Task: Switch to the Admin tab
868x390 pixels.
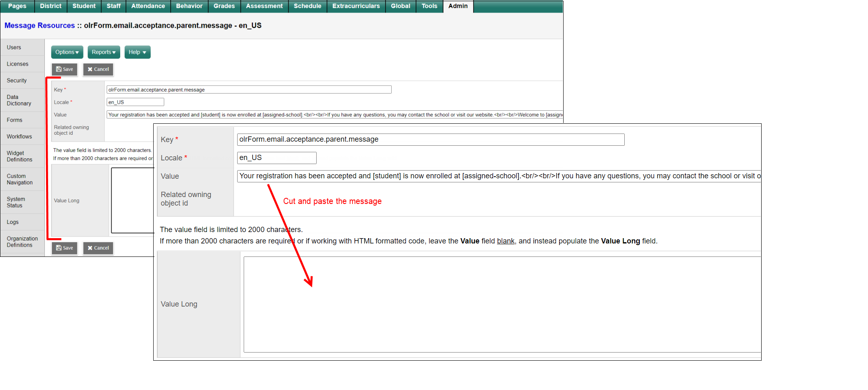Action: click(458, 6)
